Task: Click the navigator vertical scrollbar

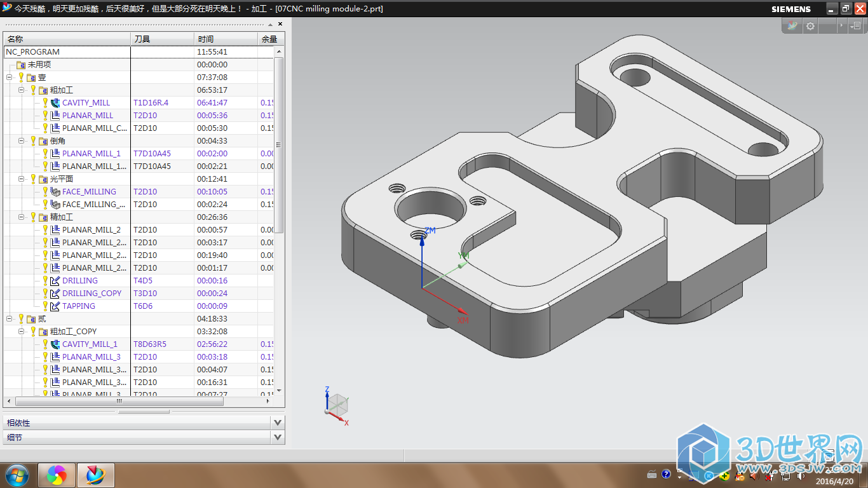Action: pos(279,145)
